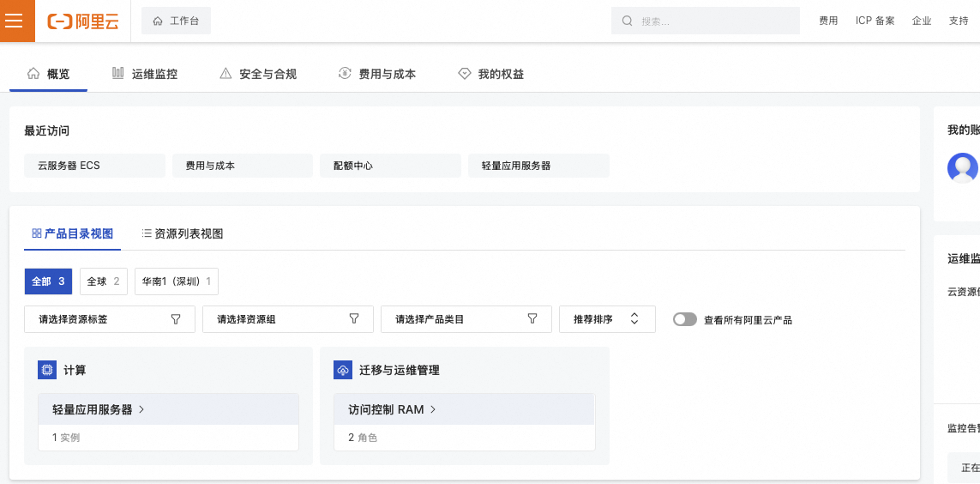Image resolution: width=980 pixels, height=484 pixels.
Task: Click the 迁移与运维管理 cloud icon
Action: (343, 370)
